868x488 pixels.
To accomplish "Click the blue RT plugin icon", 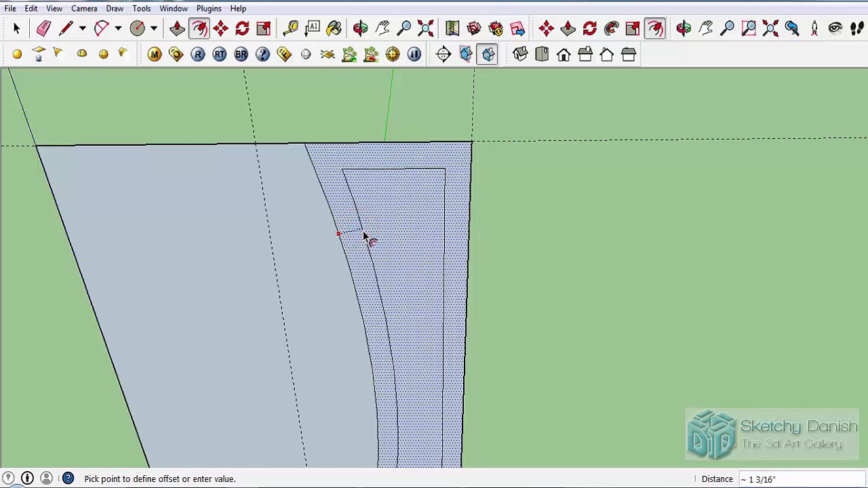I will point(220,54).
